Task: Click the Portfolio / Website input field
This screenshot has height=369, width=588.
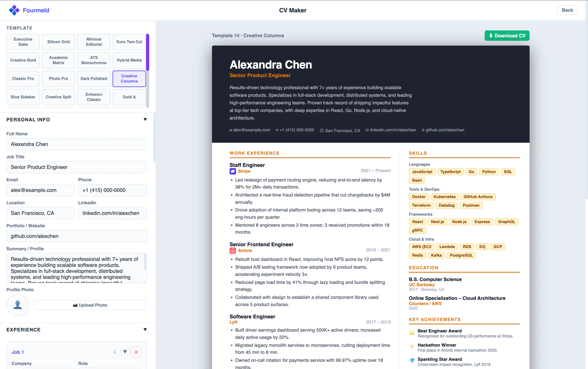Action: pyautogui.click(x=76, y=236)
